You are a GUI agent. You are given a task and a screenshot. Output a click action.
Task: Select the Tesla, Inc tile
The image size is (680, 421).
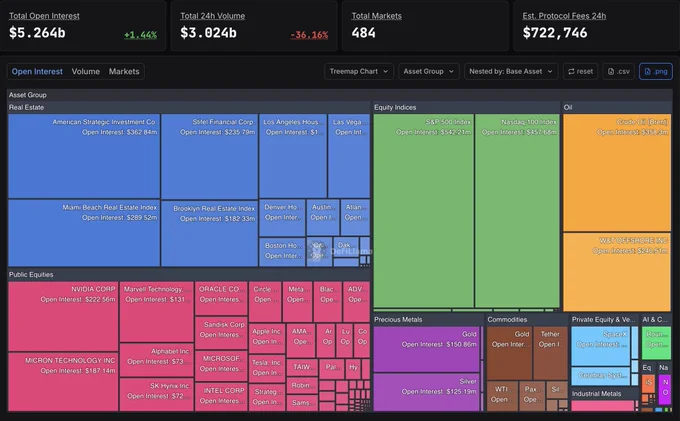point(267,369)
